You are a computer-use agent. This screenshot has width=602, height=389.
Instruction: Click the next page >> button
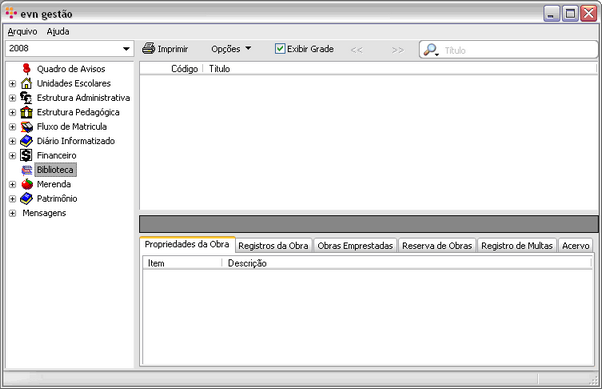tap(398, 50)
